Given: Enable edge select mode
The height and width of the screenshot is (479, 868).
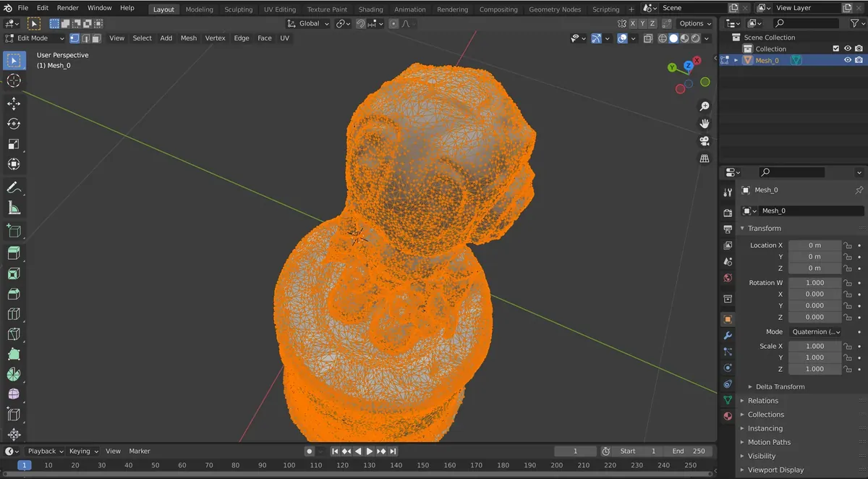Looking at the screenshot, I should 85,38.
